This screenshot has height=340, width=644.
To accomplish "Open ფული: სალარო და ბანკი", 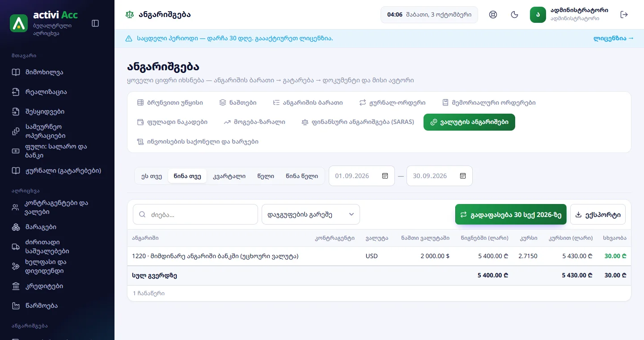I will coord(57,151).
